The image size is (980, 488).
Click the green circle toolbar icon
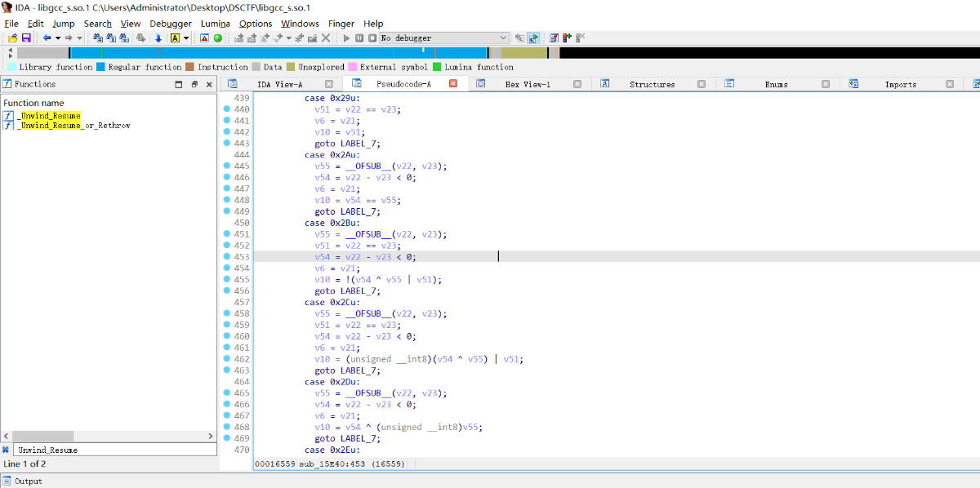218,38
